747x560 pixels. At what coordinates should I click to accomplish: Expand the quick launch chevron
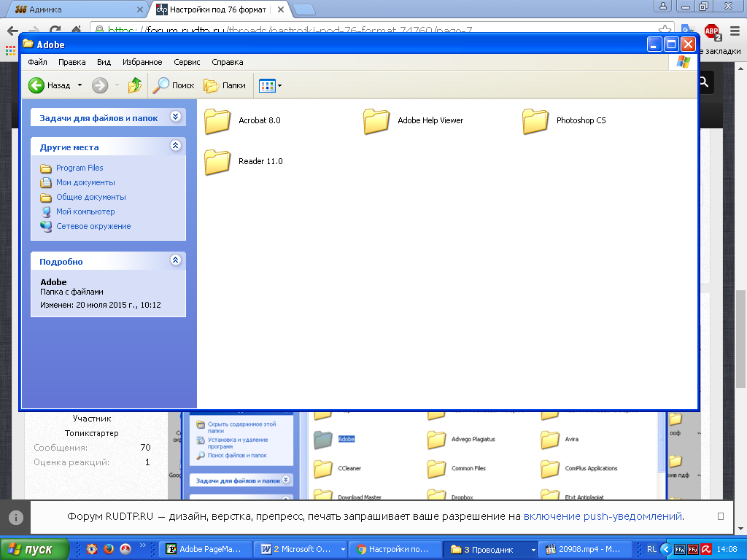point(142,545)
